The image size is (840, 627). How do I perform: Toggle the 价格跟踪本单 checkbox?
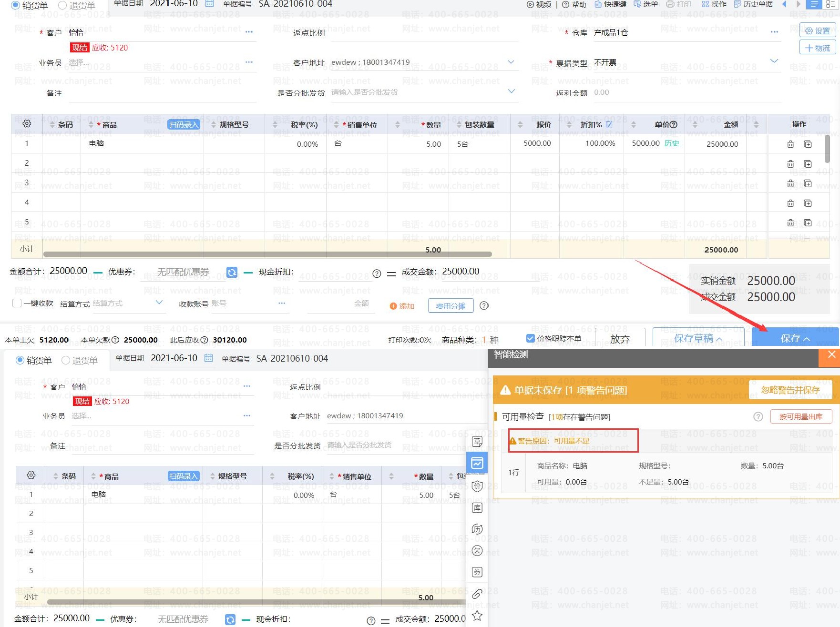[x=530, y=338]
